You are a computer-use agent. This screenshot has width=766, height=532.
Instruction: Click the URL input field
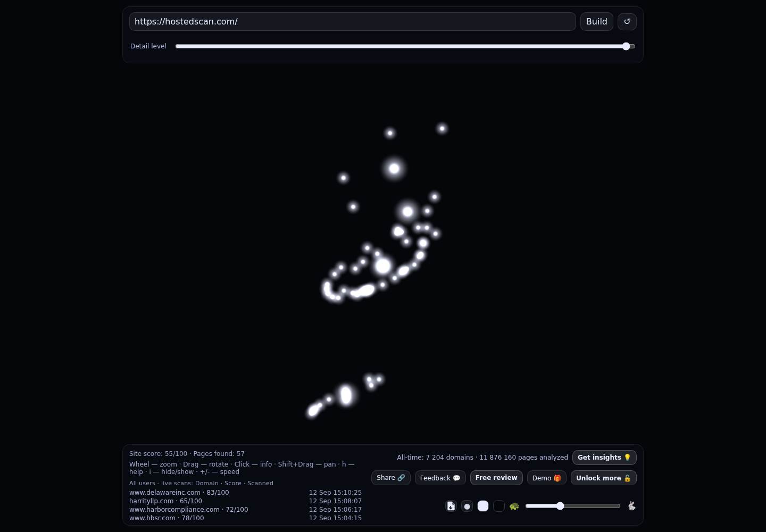pyautogui.click(x=352, y=22)
